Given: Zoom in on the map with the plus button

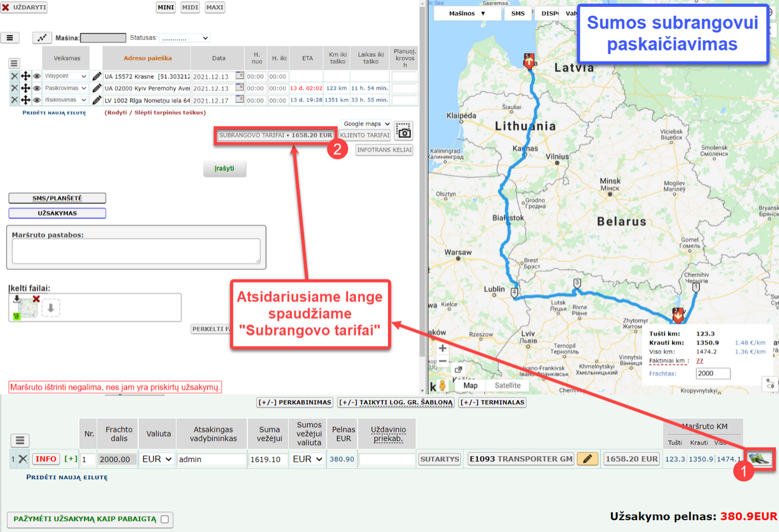Looking at the screenshot, I should [443, 348].
